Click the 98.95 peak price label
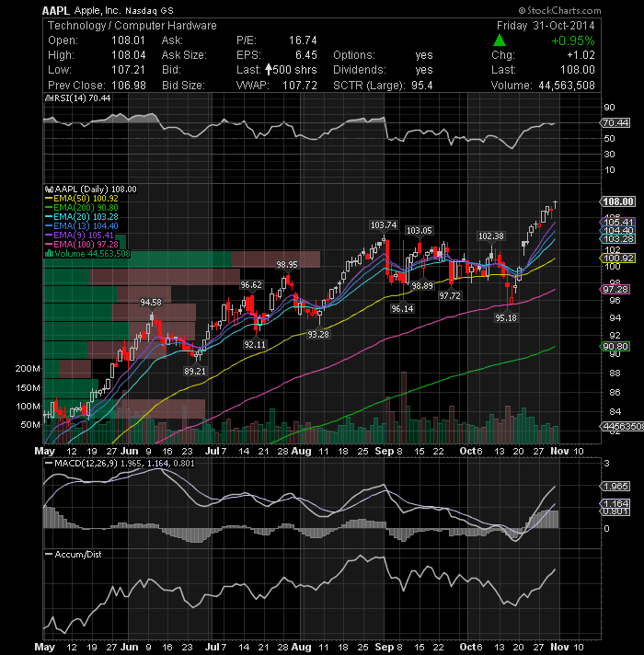This screenshot has width=644, height=655. point(287,264)
